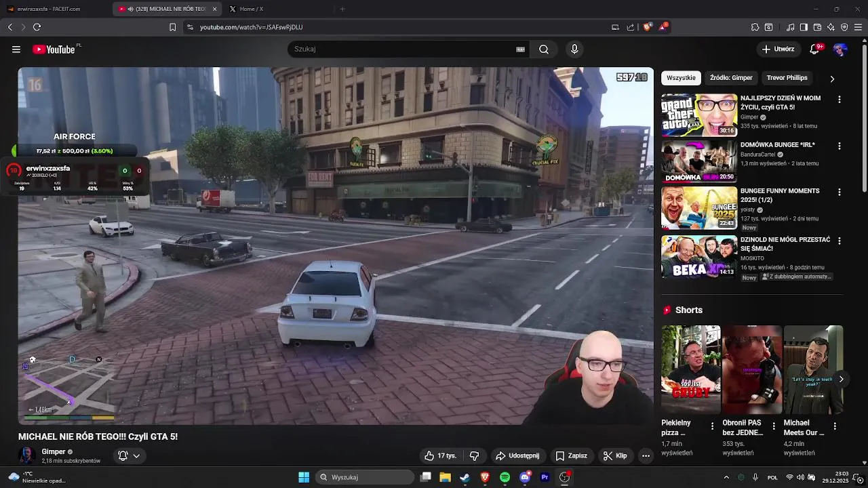The image size is (868, 488).
Task: Open options menu for DZINOLD video
Action: tap(839, 241)
